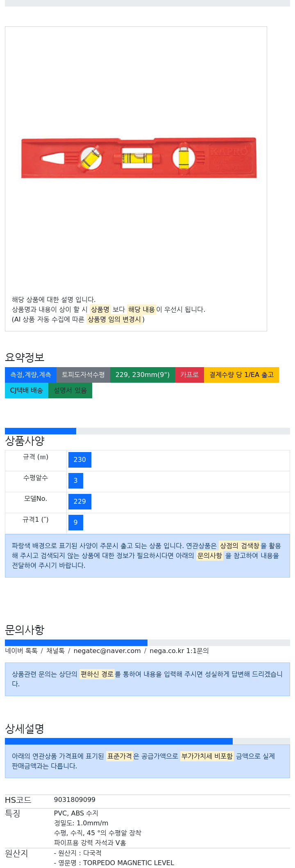Click the blue progress bar under 문의사항
The height and width of the screenshot is (868, 295).
pyautogui.click(x=76, y=643)
